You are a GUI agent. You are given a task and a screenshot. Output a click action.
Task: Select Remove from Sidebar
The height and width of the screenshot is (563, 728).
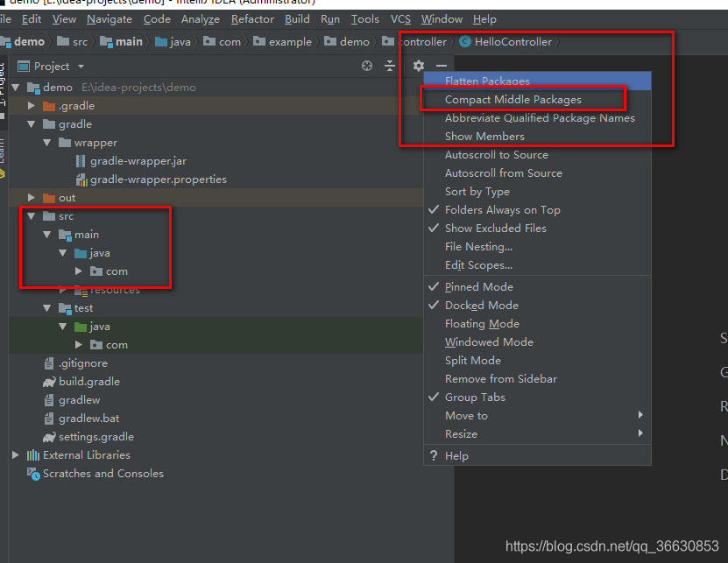[538, 379]
